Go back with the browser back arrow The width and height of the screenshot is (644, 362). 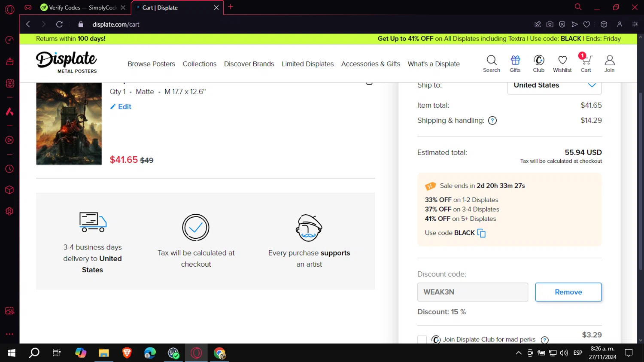(x=28, y=24)
